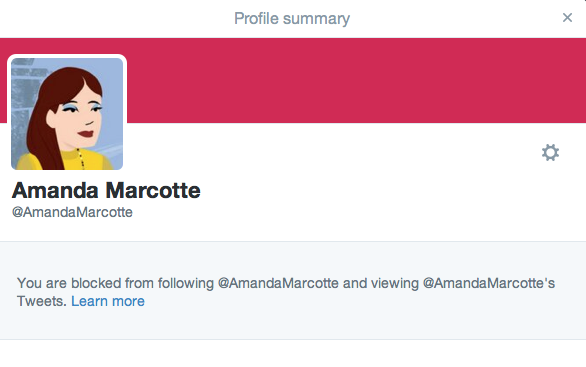This screenshot has height=367, width=586.
Task: Follow the Learn more link
Action: (x=108, y=301)
